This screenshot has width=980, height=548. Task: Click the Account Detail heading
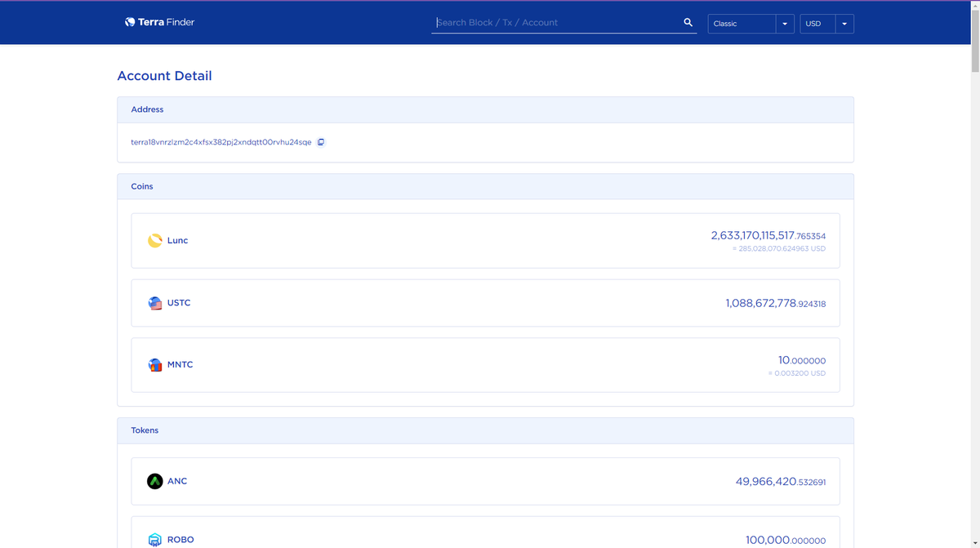pyautogui.click(x=164, y=76)
